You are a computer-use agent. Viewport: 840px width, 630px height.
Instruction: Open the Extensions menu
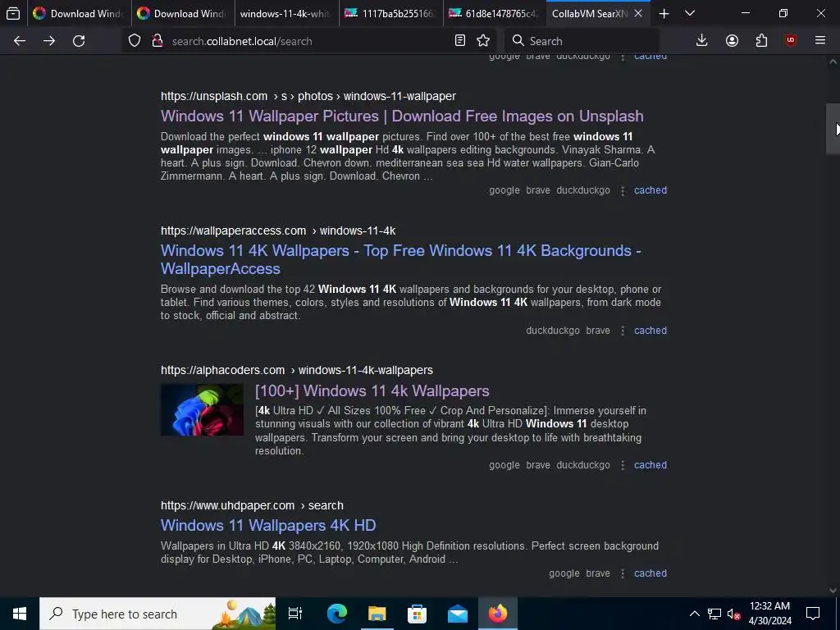coord(761,41)
